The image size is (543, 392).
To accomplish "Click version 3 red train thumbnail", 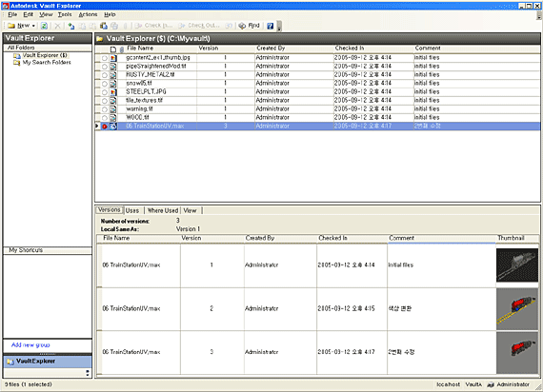I will tap(517, 353).
